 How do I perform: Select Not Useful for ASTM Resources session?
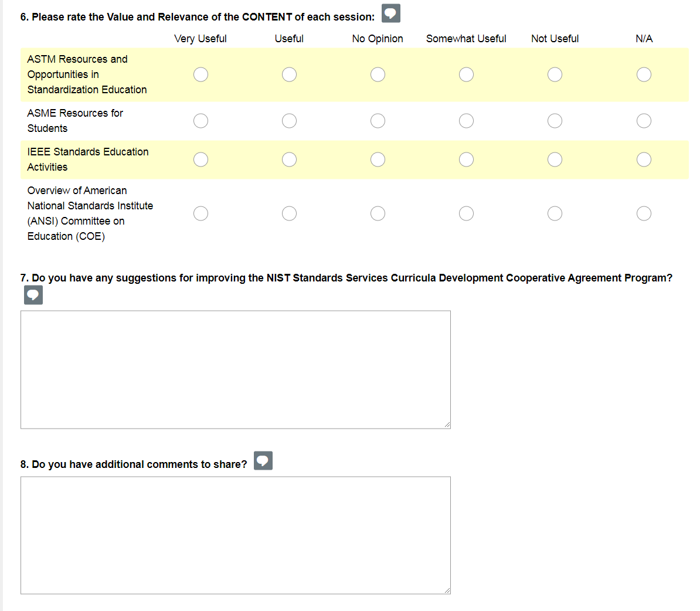tap(555, 74)
